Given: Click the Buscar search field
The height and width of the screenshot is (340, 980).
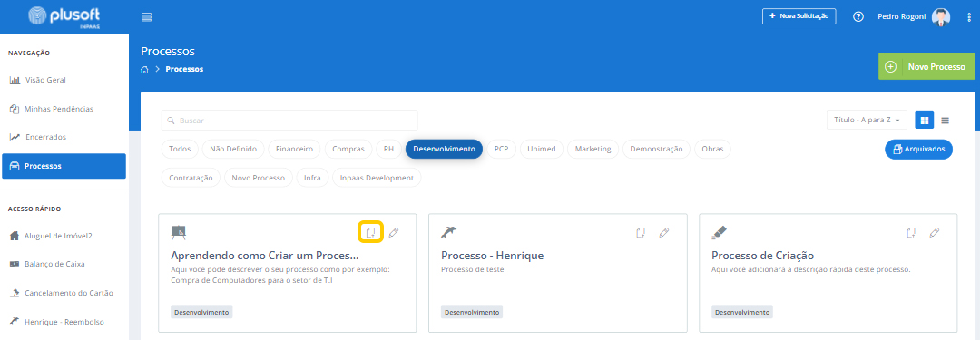Looking at the screenshot, I should coord(289,120).
